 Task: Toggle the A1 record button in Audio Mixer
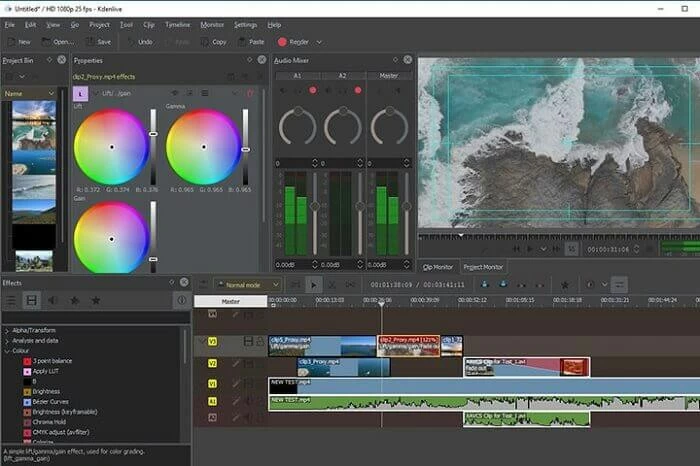coord(311,90)
